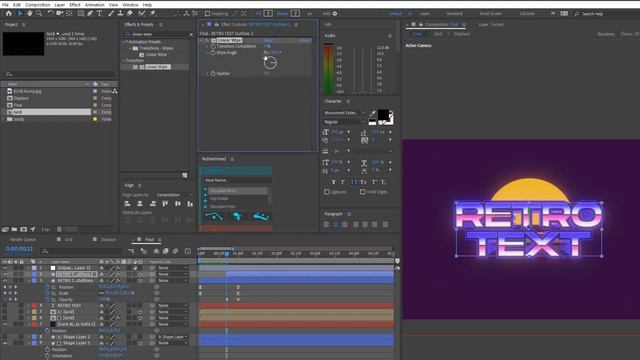The width and height of the screenshot is (640, 360).
Task: Select the Rectangle shape tool
Action: click(80, 13)
